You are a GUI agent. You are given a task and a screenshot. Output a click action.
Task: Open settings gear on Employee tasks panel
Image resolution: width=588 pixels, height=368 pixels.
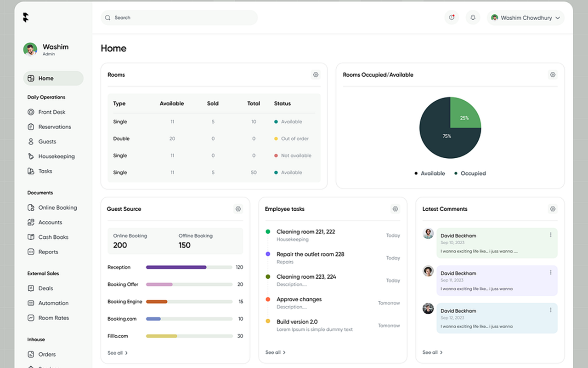395,209
